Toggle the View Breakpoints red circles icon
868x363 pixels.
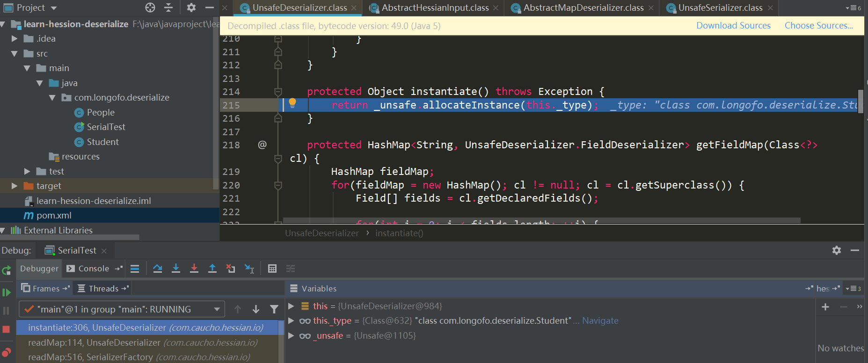pos(6,352)
